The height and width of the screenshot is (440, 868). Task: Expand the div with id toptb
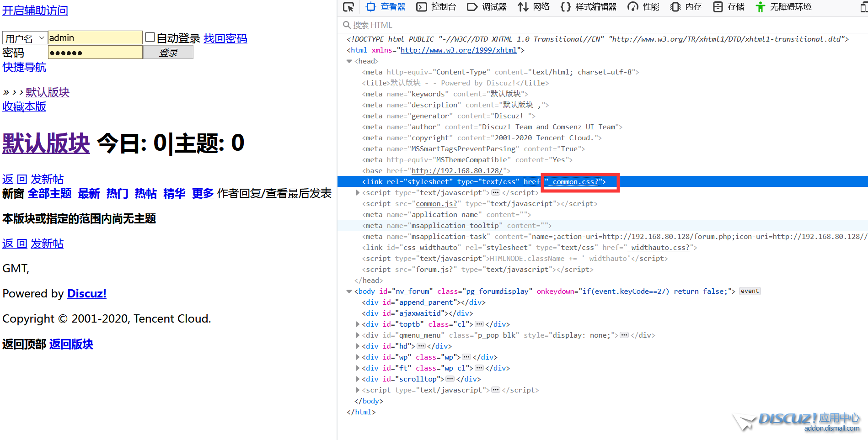click(x=358, y=324)
